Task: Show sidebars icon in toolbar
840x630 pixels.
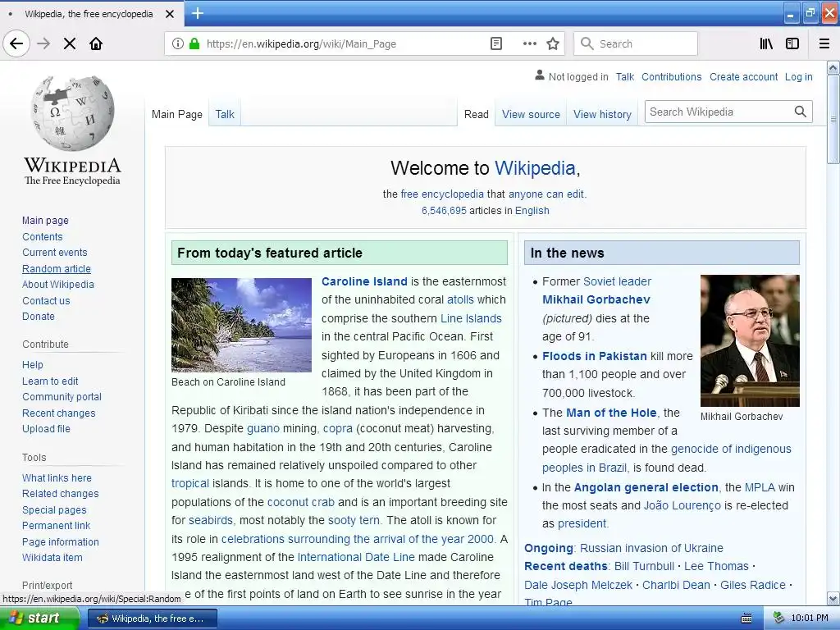Action: point(792,43)
